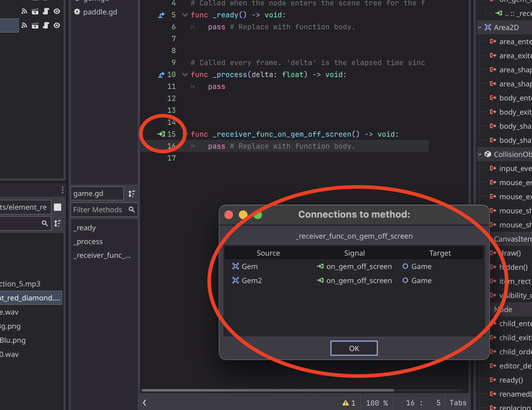532x410 pixels.
Task: Collapse the _process function fold arrow
Action: (185, 74)
